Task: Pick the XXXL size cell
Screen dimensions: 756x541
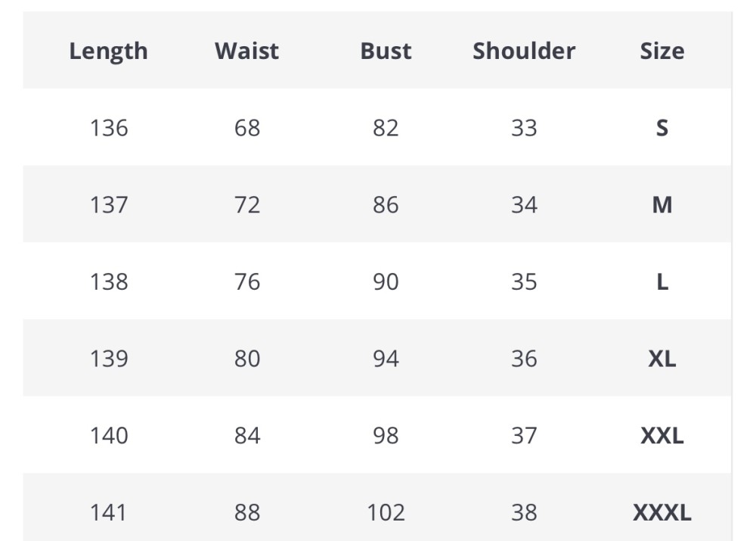Action: click(661, 513)
